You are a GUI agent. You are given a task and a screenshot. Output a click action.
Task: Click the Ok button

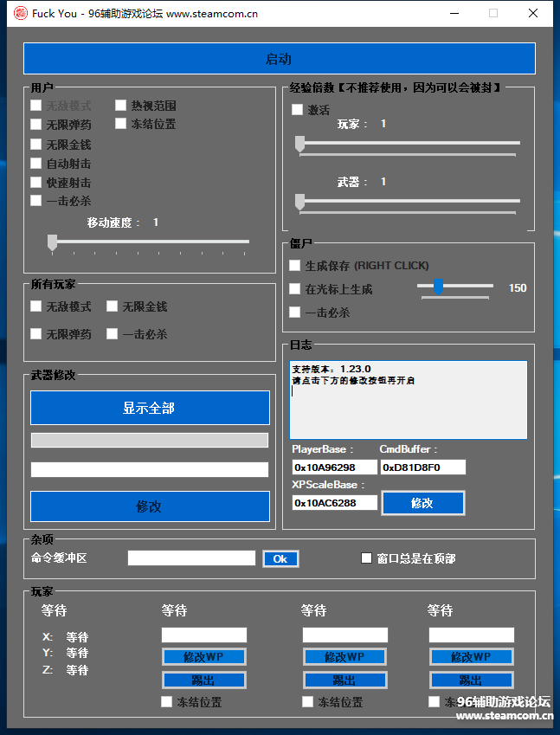(x=280, y=558)
